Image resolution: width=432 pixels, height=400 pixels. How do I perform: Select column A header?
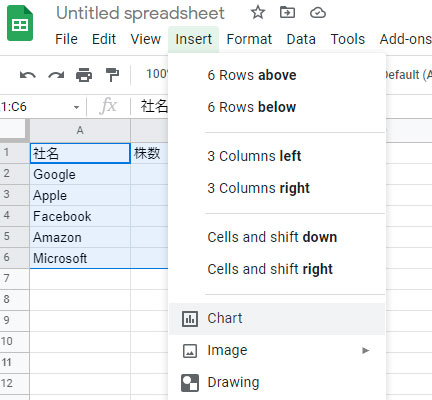pyautogui.click(x=80, y=130)
